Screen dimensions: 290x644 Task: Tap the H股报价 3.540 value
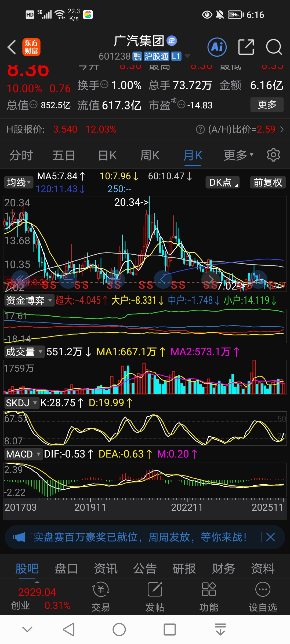click(x=65, y=129)
